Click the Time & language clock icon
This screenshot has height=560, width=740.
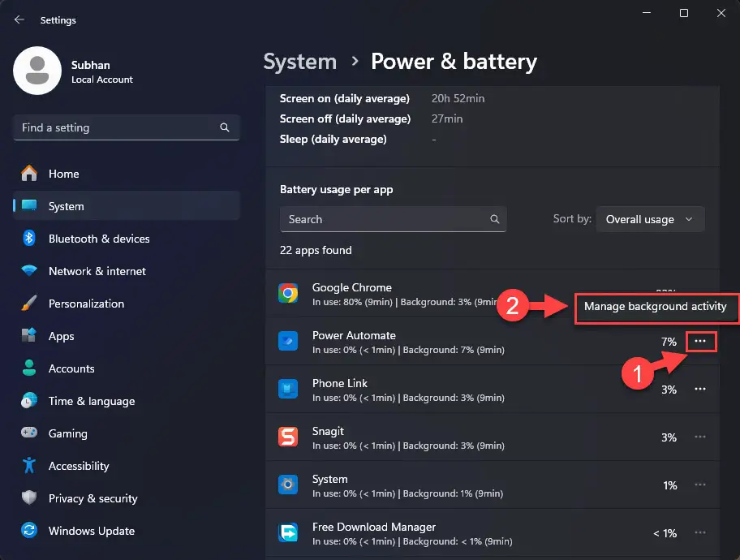[x=28, y=400]
